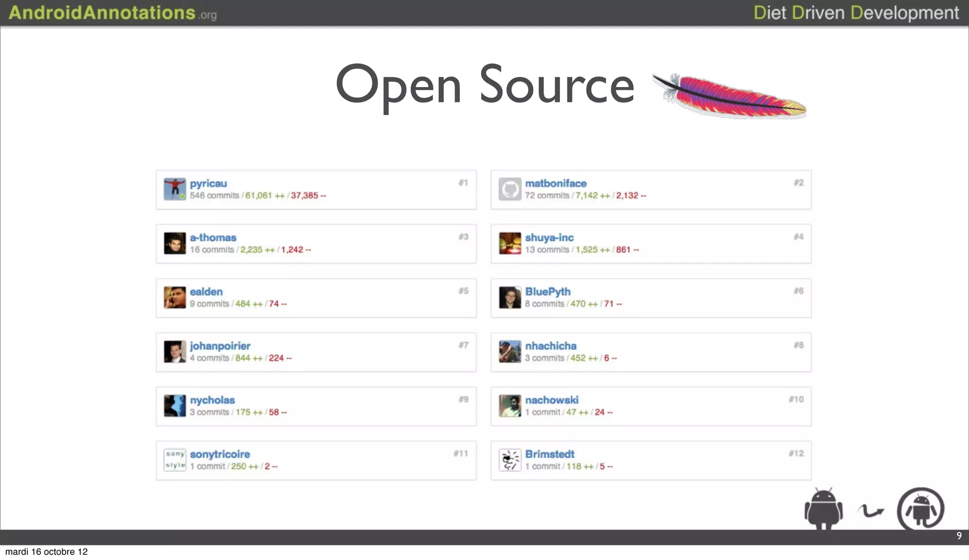Image resolution: width=969 pixels, height=560 pixels.
Task: Click the solid Android robot icon
Action: tap(823, 509)
